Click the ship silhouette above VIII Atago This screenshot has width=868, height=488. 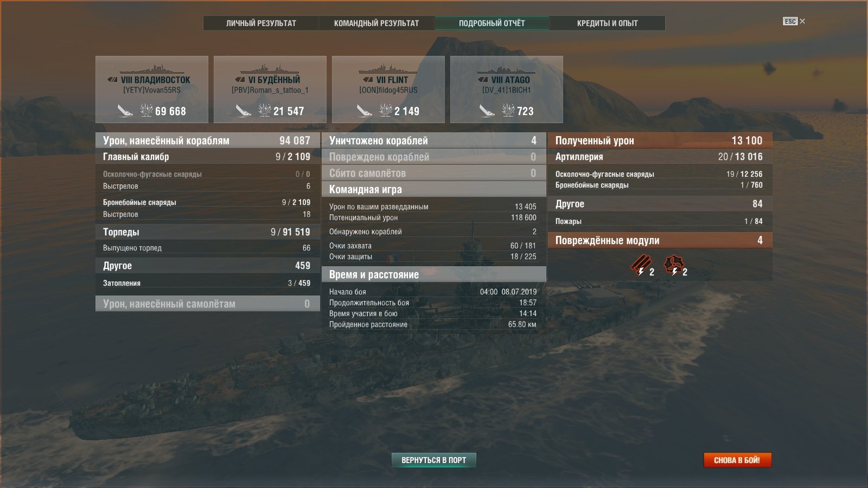tap(506, 69)
